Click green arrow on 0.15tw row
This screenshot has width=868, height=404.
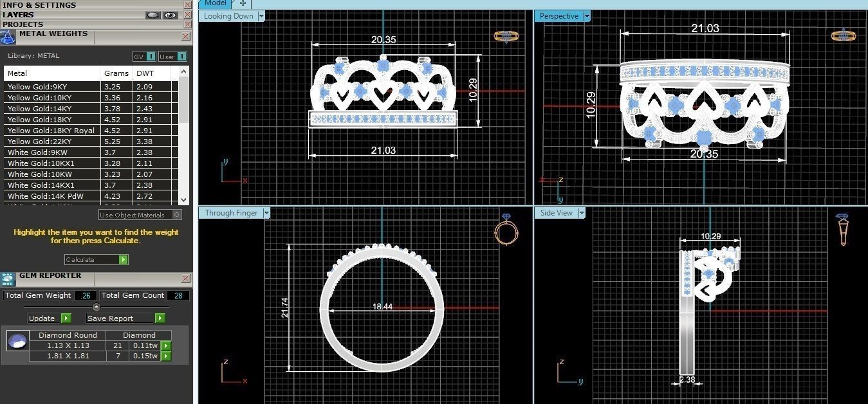click(165, 356)
